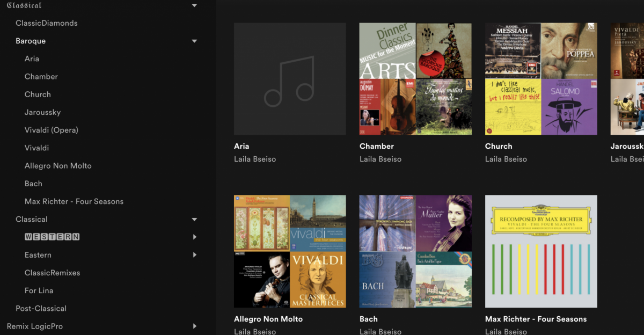This screenshot has height=335, width=644.
Task: Open Max Richter - Four Seasons cover
Action: tap(541, 251)
